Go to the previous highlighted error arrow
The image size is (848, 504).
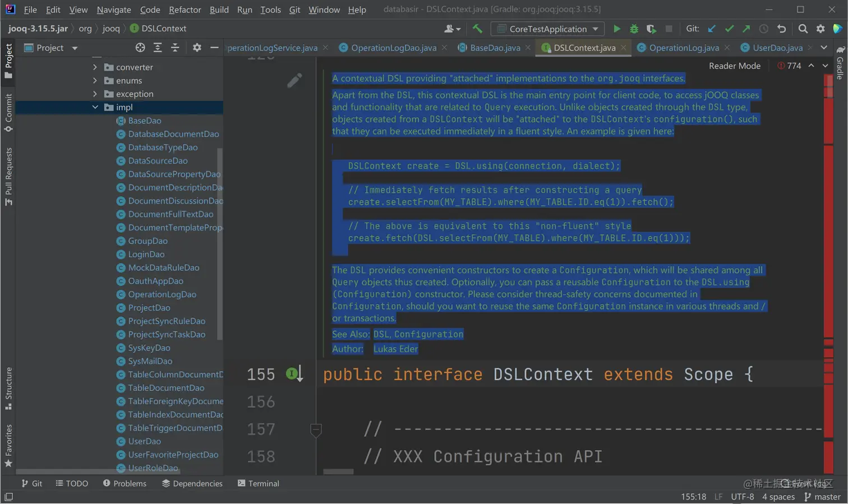(811, 66)
